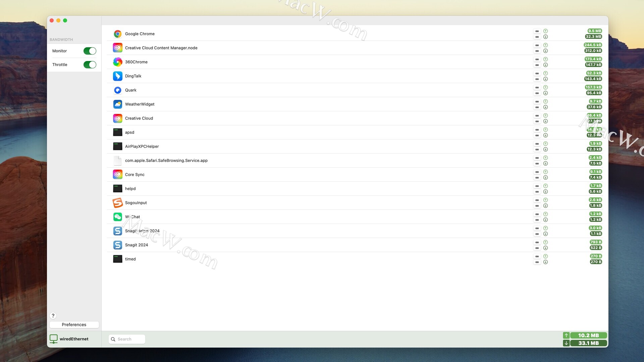Viewport: 644px width, 362px height.
Task: Turn off the Throttle switch
Action: [x=90, y=65]
